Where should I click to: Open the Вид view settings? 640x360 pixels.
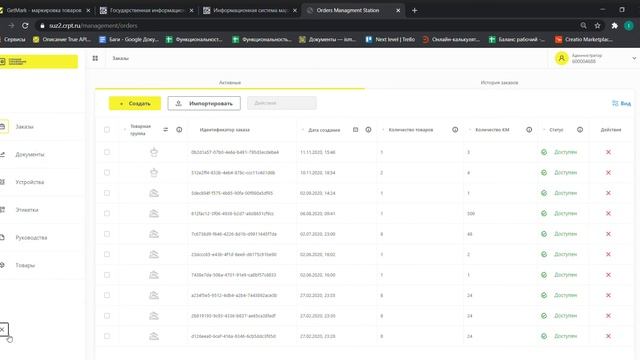click(621, 103)
